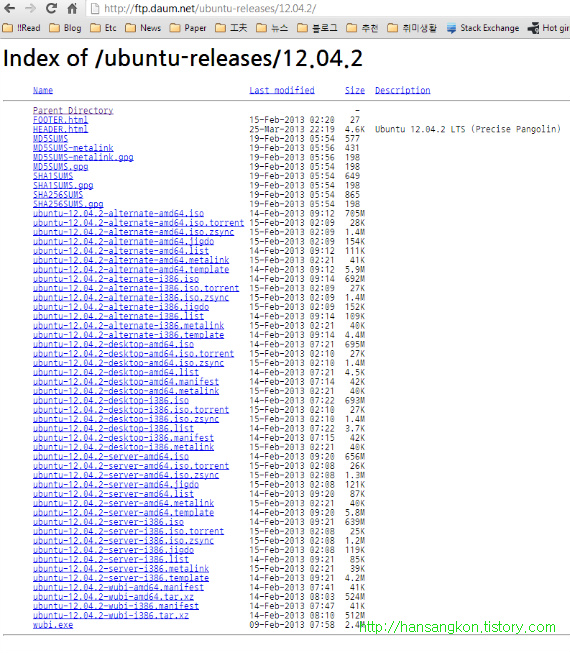Open ubuntu-12.04.2-wubi-amd64.manifest
570x653 pixels.
118,588
